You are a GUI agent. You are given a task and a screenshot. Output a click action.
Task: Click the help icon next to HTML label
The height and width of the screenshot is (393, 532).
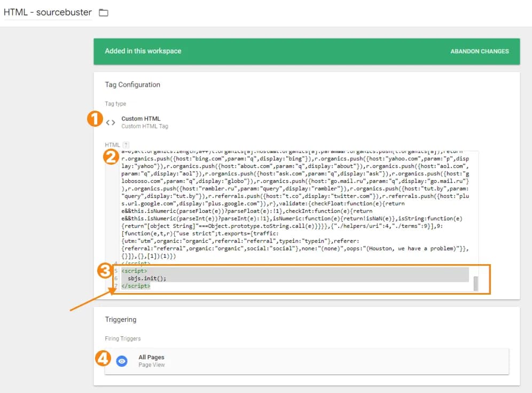point(127,144)
